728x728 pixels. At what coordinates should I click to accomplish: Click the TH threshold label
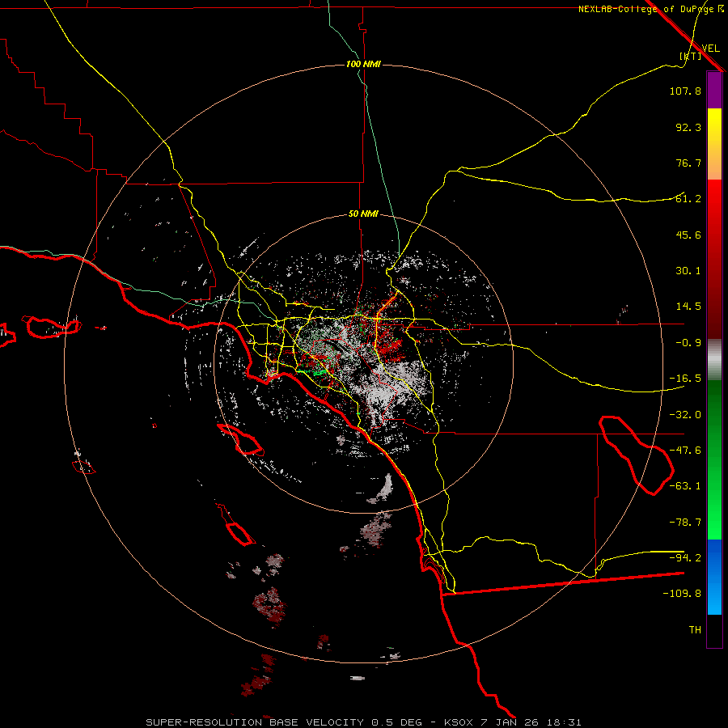coord(695,630)
